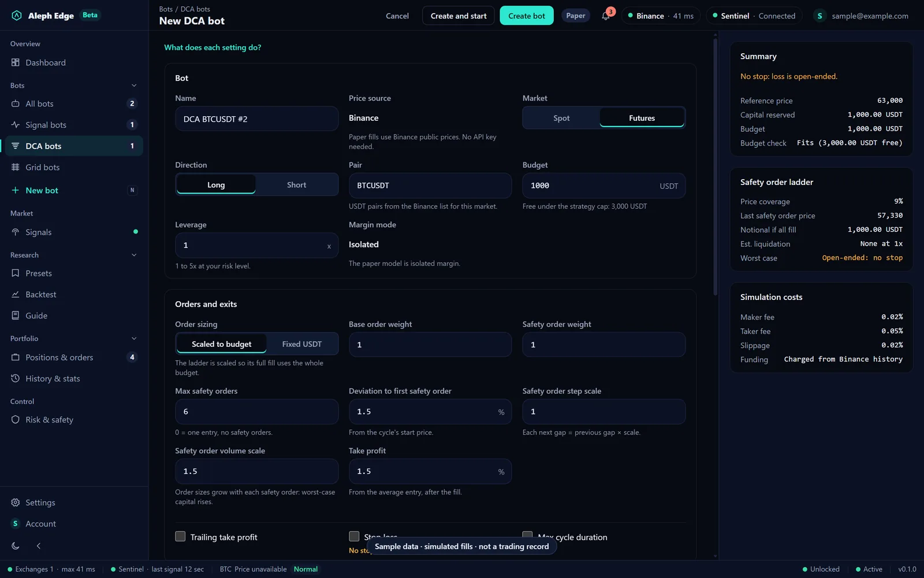Click the bot Name field
This screenshot has height=578, width=924.
[x=257, y=119]
